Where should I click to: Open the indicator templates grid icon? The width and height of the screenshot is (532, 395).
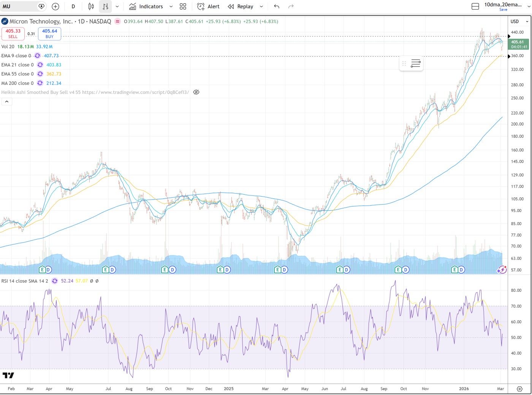(183, 6)
